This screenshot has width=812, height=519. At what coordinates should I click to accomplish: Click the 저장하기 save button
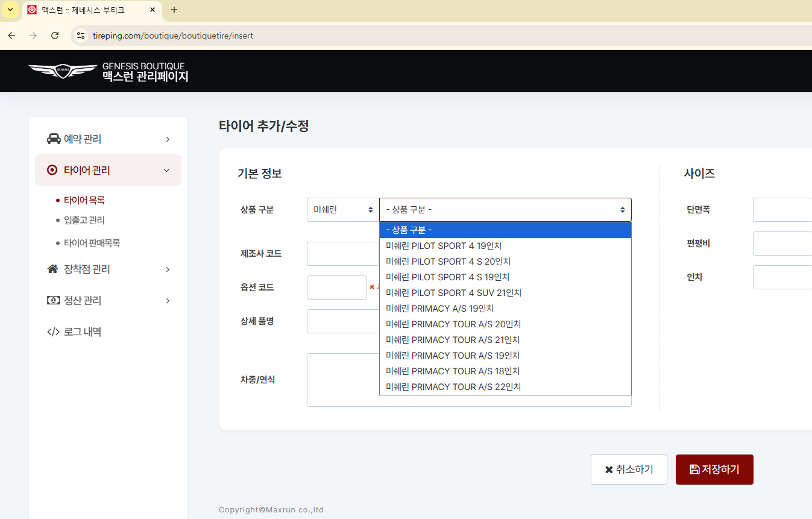click(x=714, y=470)
